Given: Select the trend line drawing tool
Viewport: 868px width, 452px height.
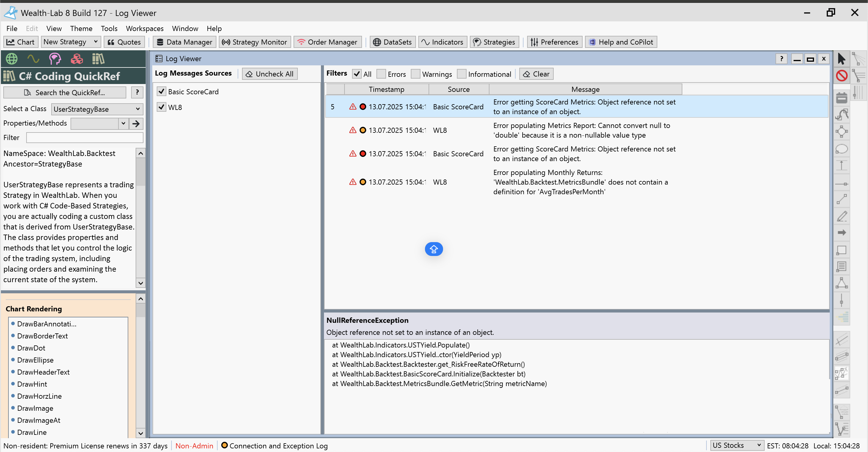Looking at the screenshot, I should pyautogui.click(x=841, y=200).
